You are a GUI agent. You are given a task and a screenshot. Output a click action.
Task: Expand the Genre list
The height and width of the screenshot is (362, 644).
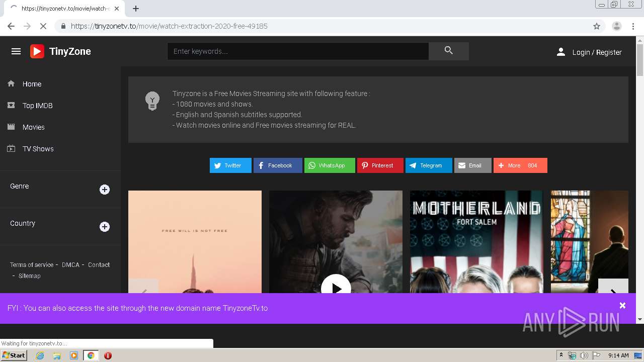105,190
